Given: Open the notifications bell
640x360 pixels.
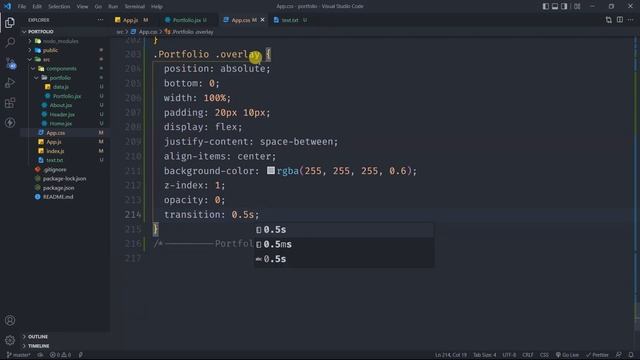Looking at the screenshot, I should click(631, 355).
